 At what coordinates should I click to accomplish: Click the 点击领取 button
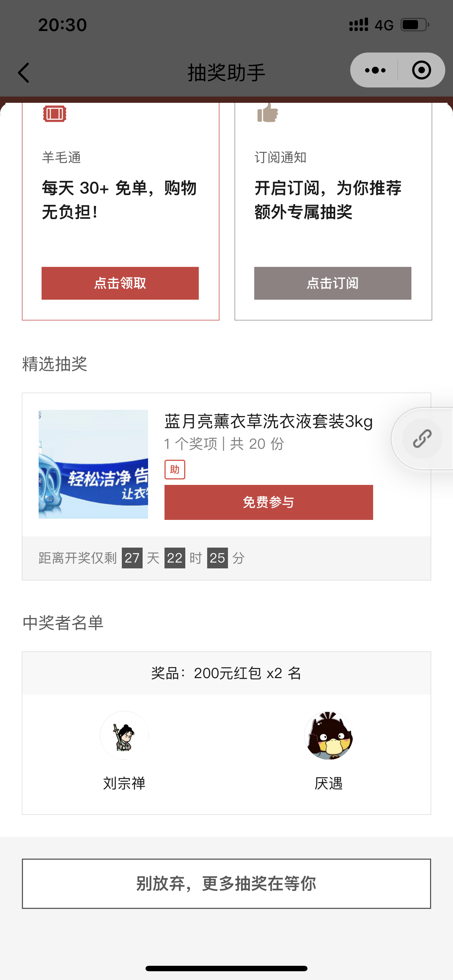(x=120, y=283)
